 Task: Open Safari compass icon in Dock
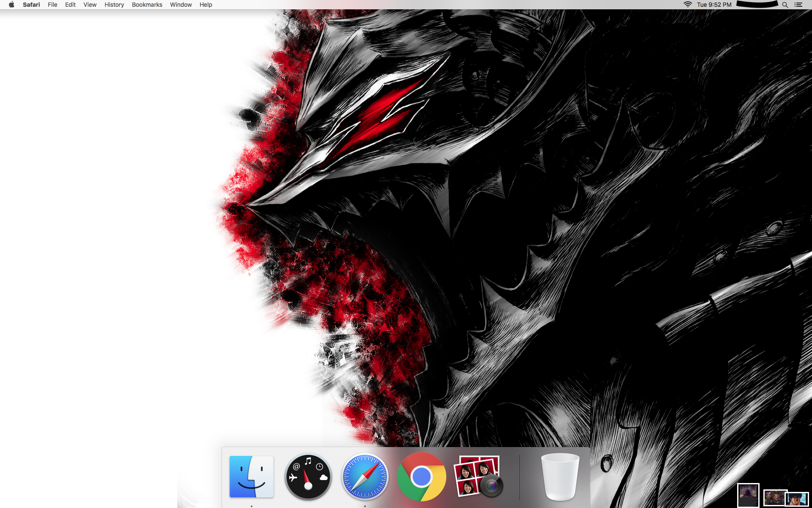tap(365, 477)
